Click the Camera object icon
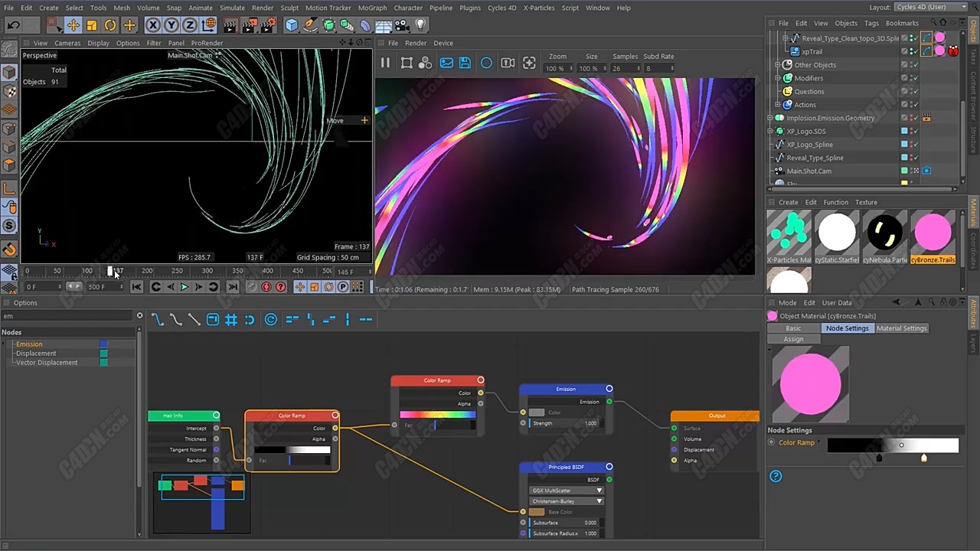The image size is (980, 551). click(x=402, y=25)
